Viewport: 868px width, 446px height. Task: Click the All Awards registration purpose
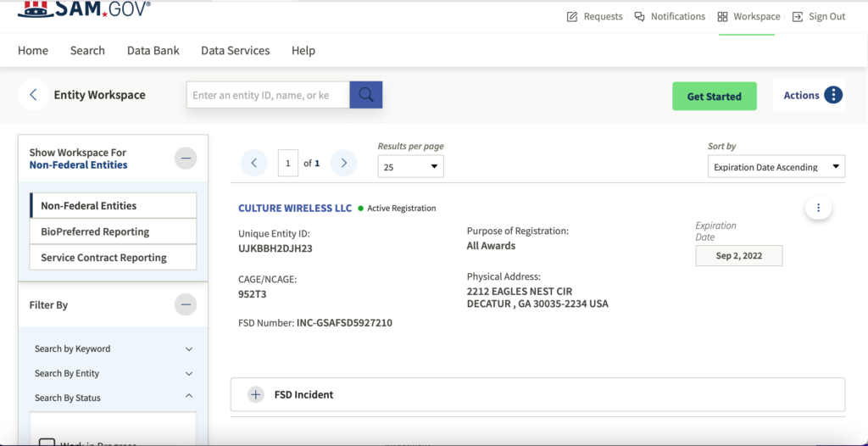[x=491, y=245]
